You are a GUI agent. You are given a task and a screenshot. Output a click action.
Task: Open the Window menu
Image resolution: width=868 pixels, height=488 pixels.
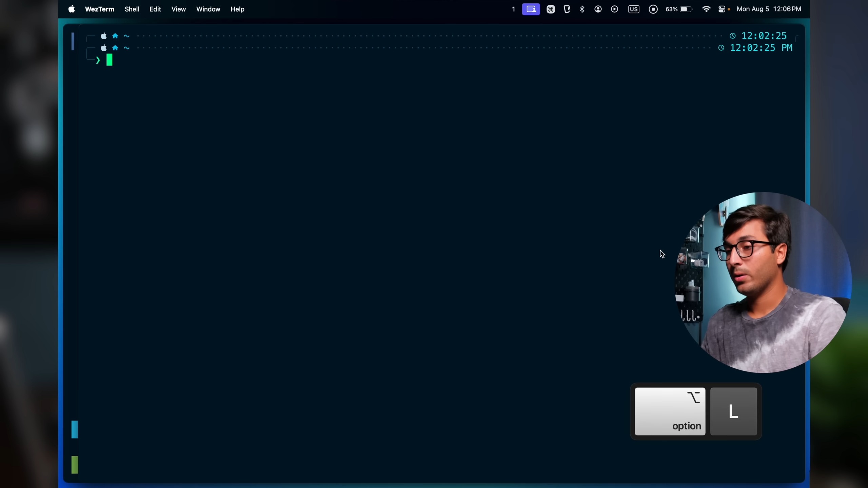[x=208, y=9]
